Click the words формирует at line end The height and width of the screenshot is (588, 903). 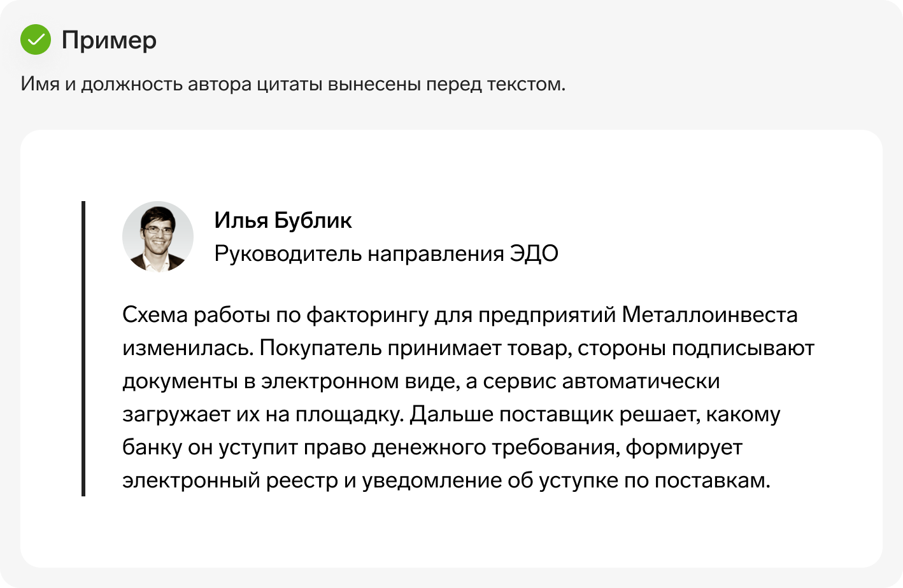[x=684, y=448]
